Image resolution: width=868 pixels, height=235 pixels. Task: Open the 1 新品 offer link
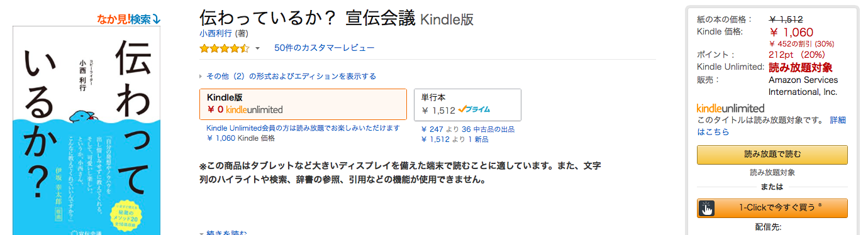click(x=478, y=139)
